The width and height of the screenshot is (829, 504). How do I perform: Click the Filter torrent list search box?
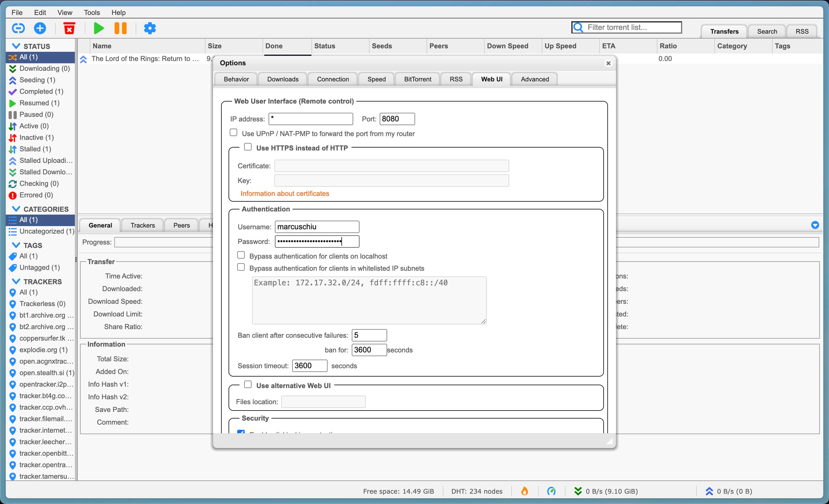coord(627,28)
